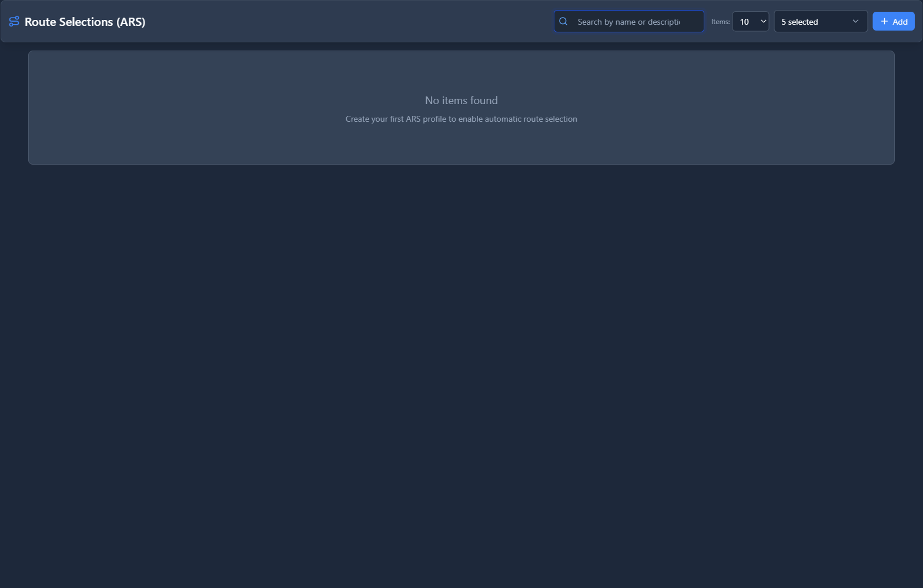Click the plus icon on Add button
923x588 pixels.
click(884, 22)
